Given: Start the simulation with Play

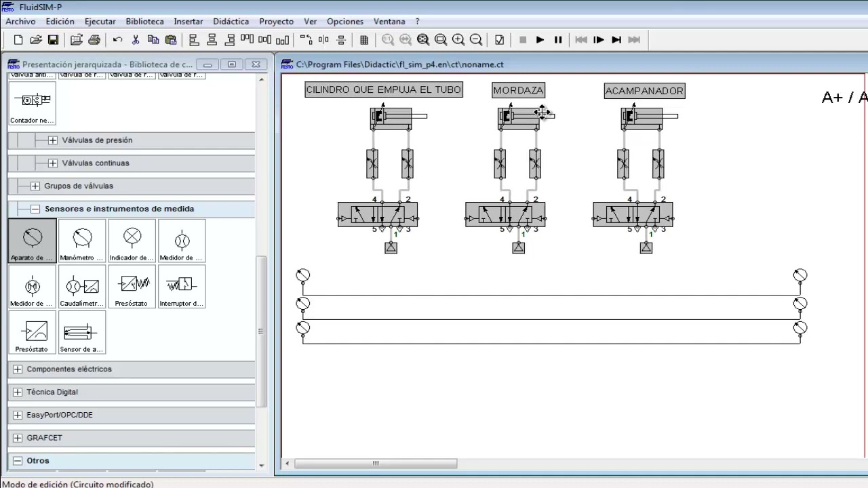Looking at the screenshot, I should tap(540, 40).
